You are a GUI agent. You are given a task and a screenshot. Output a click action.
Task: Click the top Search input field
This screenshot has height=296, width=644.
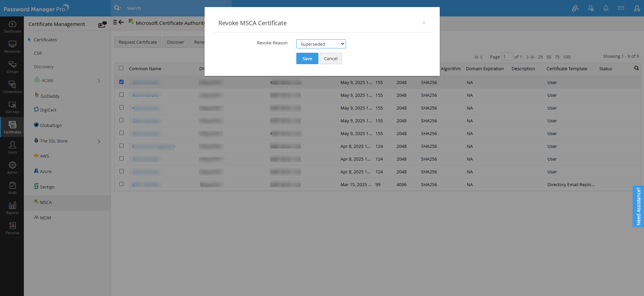tap(178, 8)
